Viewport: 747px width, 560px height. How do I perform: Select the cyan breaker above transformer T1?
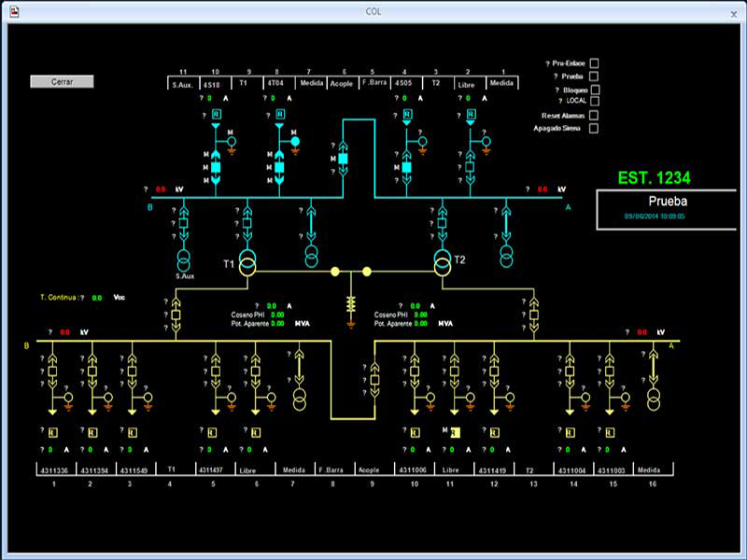point(247,223)
